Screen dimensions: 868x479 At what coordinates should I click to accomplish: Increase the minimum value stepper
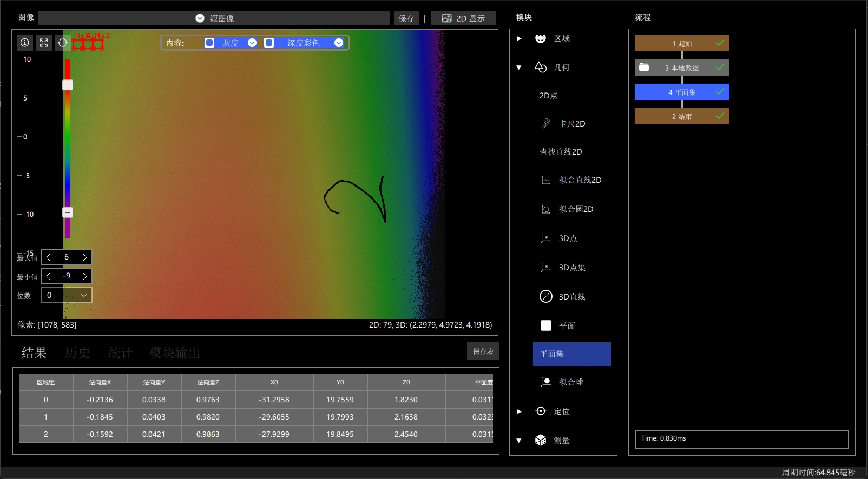(85, 276)
